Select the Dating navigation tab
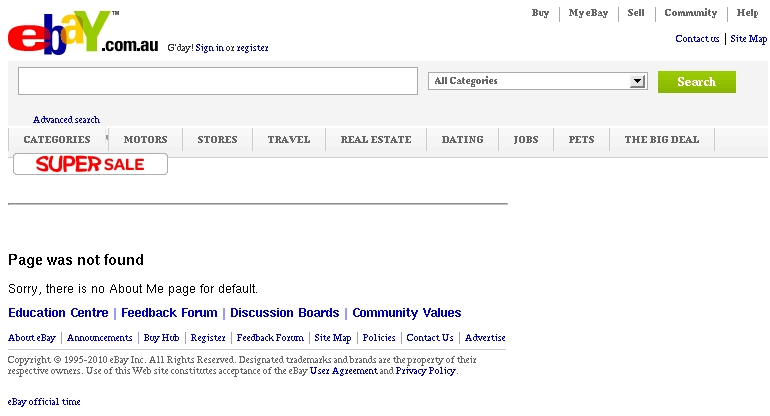Viewport: 770px width, 416px height. pyautogui.click(x=463, y=139)
